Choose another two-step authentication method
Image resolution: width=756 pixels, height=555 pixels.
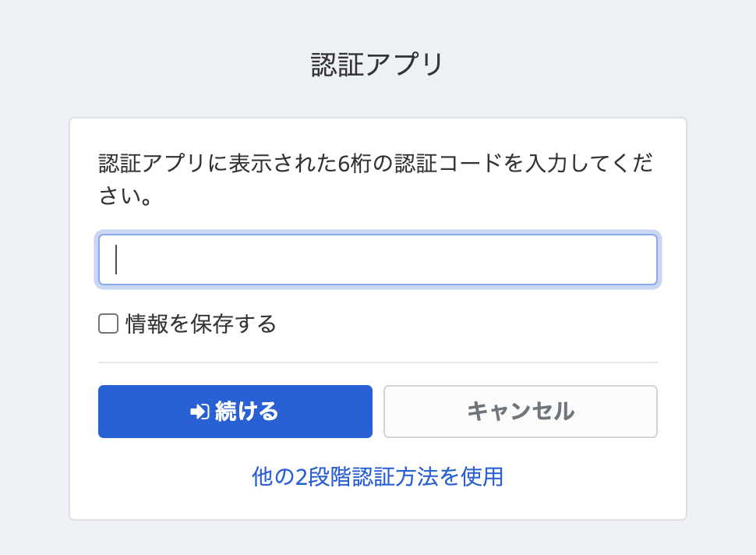pos(377,477)
